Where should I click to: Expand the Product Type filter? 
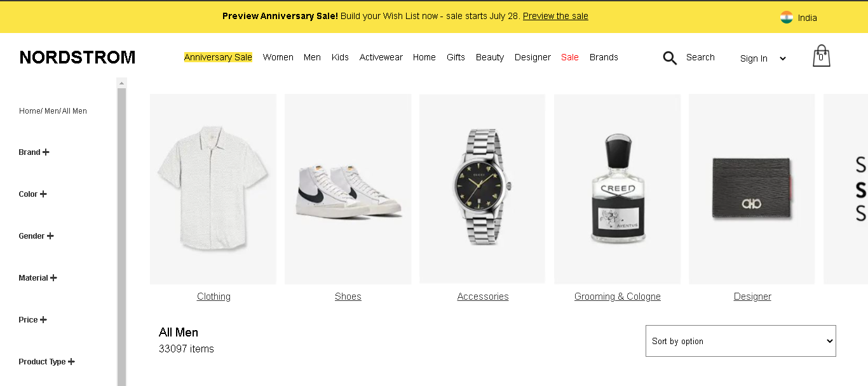(46, 362)
